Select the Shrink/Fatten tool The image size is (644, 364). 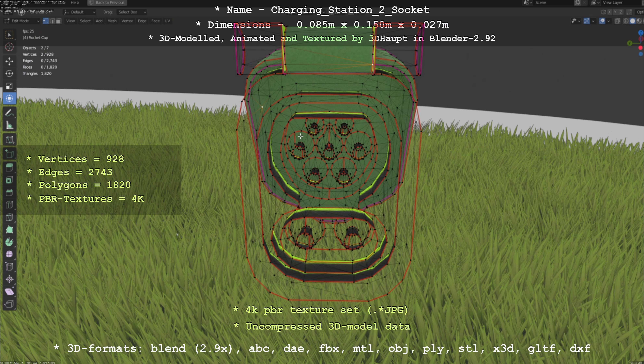pos(9,279)
